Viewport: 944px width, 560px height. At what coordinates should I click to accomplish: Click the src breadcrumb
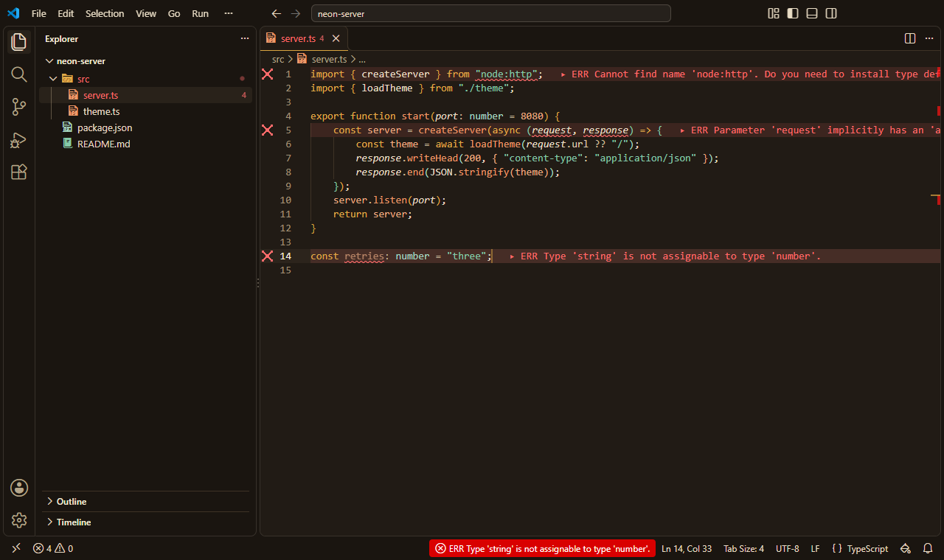[x=278, y=59]
